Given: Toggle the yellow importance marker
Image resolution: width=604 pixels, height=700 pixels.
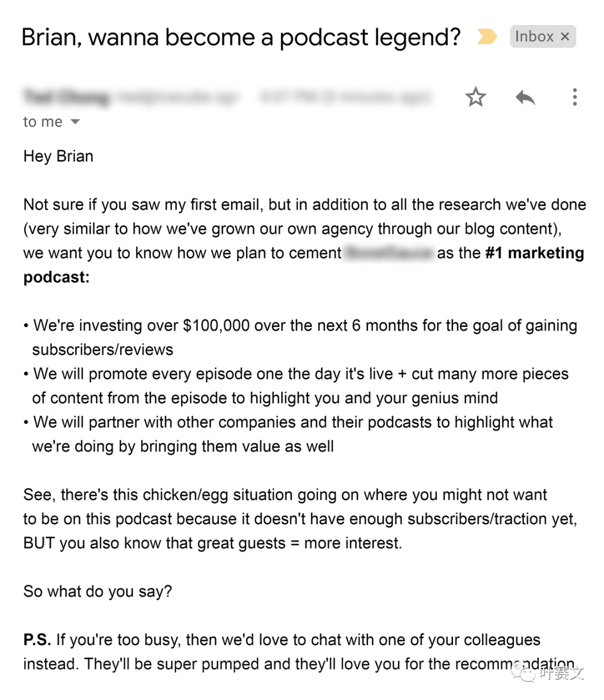Looking at the screenshot, I should pos(486,37).
